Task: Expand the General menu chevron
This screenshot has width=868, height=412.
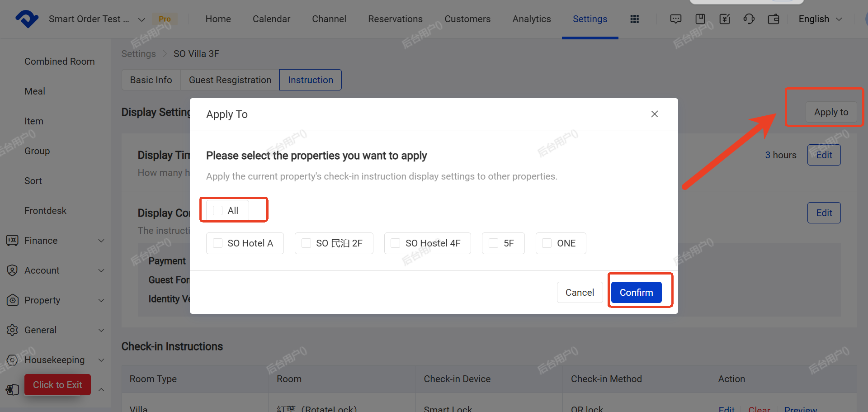Action: [101, 330]
